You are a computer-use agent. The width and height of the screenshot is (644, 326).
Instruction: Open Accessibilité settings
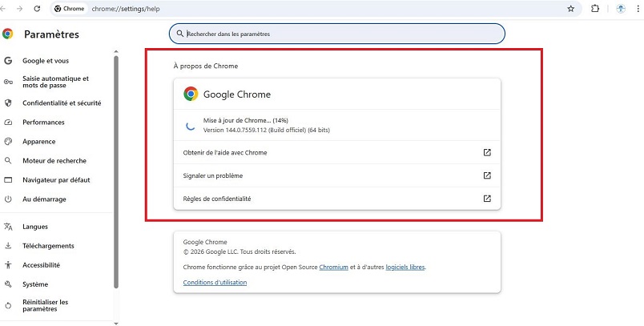pyautogui.click(x=41, y=265)
